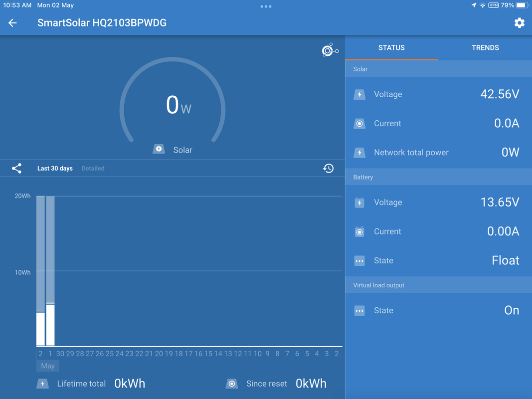This screenshot has width=532, height=399.
Task: Tap the Battery State dots icon
Action: [x=359, y=261]
